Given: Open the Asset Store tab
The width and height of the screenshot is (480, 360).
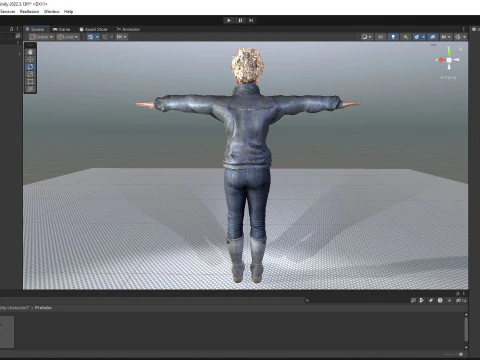Looking at the screenshot, I should coord(94,29).
